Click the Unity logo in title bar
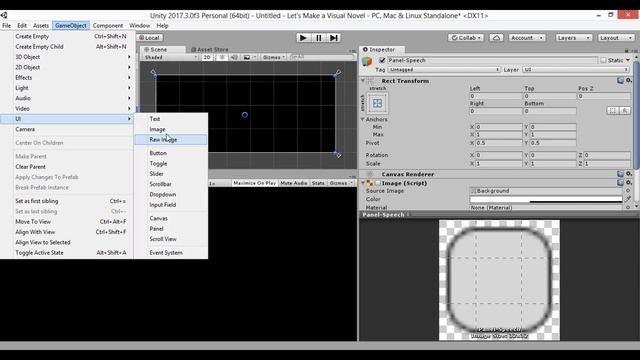 [4, 16]
